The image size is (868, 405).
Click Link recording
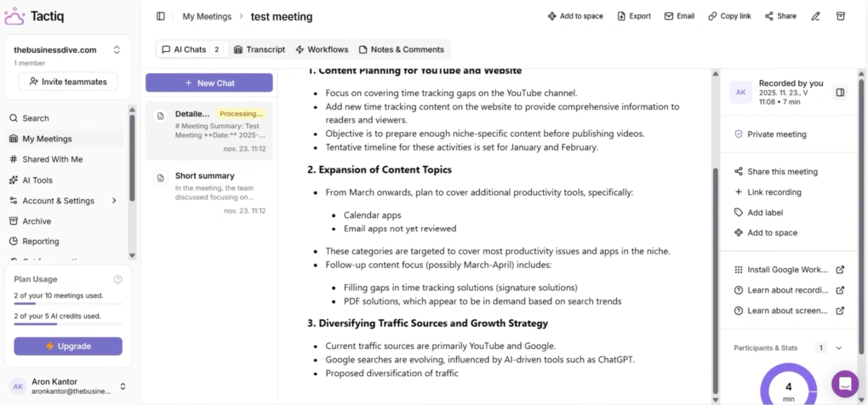tap(768, 192)
